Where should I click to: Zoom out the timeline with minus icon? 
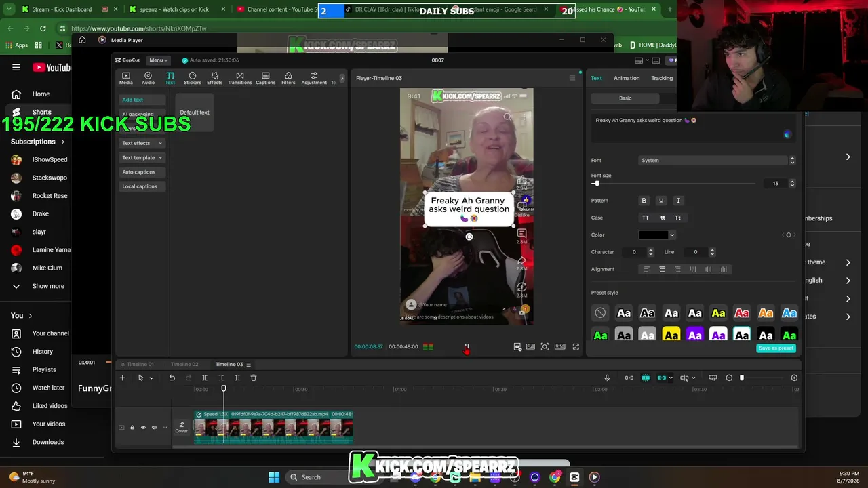729,378
